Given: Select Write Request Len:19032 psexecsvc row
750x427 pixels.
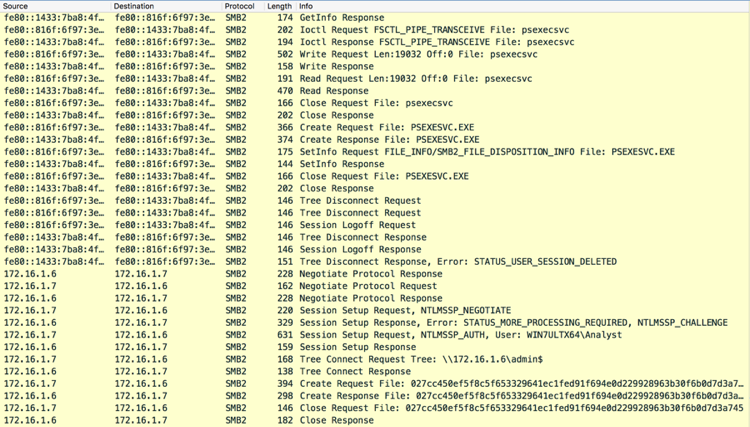Looking at the screenshot, I should 375,54.
